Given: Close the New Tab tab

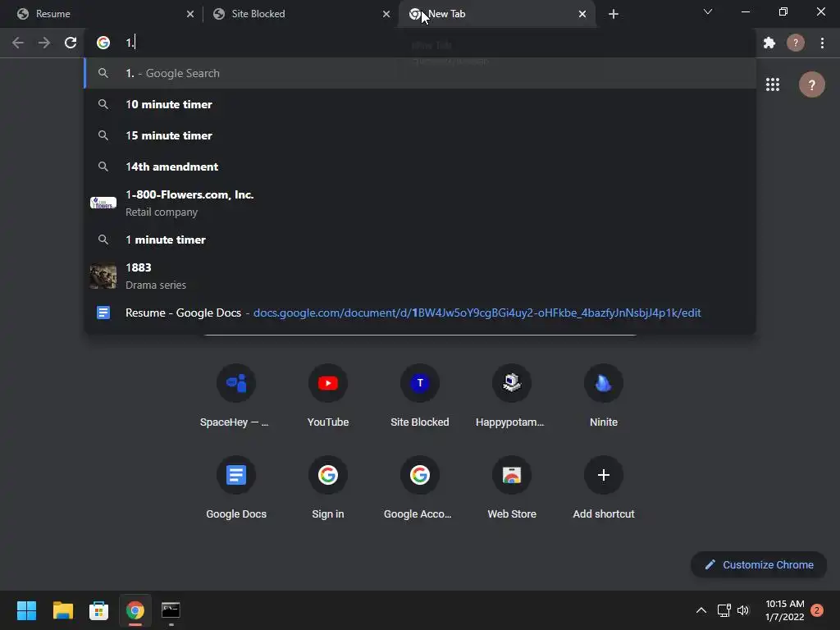Looking at the screenshot, I should pyautogui.click(x=582, y=14).
